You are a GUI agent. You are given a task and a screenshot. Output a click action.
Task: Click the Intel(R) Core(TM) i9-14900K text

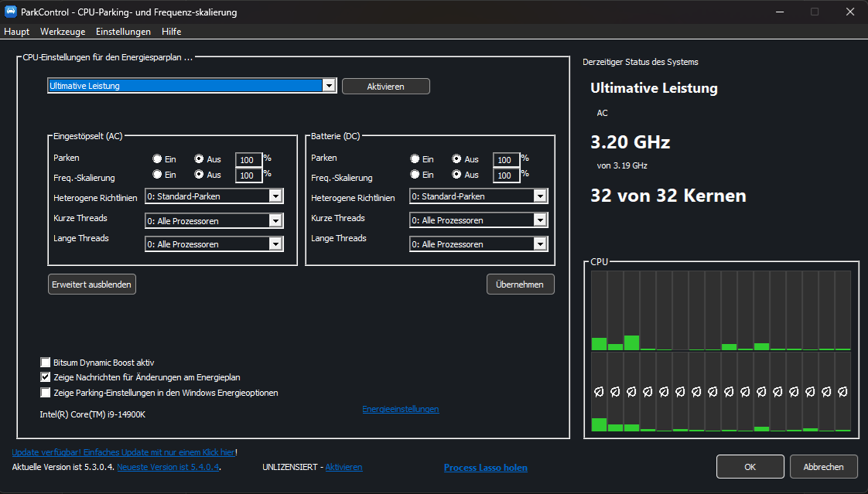coord(92,414)
